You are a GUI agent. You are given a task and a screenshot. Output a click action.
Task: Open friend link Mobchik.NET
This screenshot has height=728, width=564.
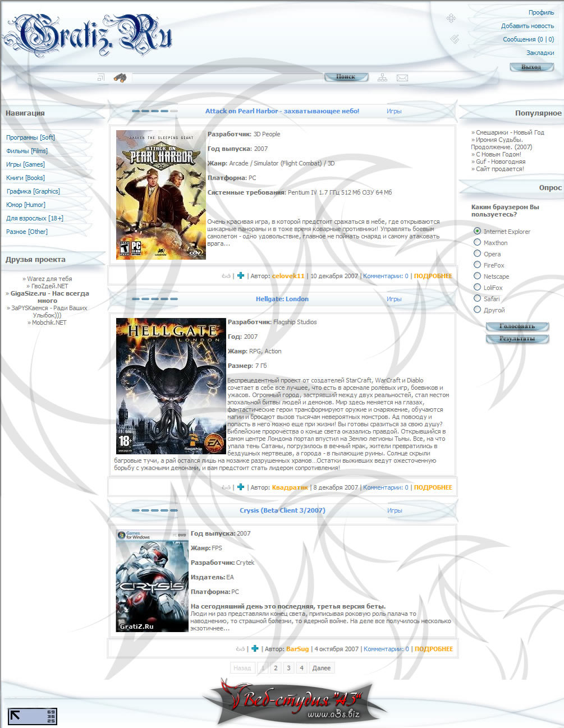49,322
